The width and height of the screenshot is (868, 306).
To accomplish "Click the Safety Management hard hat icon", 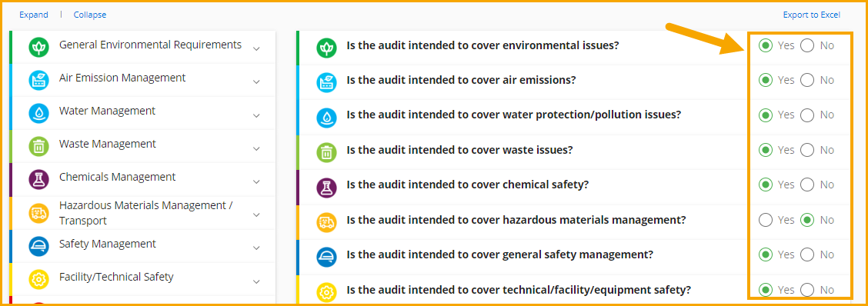I will coord(38,247).
